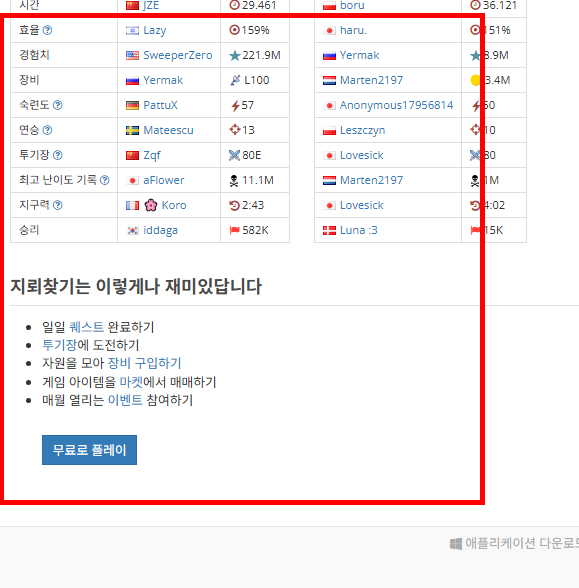The image size is (579, 588).
Task: Open Yermak's profile in the right table
Action: [x=360, y=56]
